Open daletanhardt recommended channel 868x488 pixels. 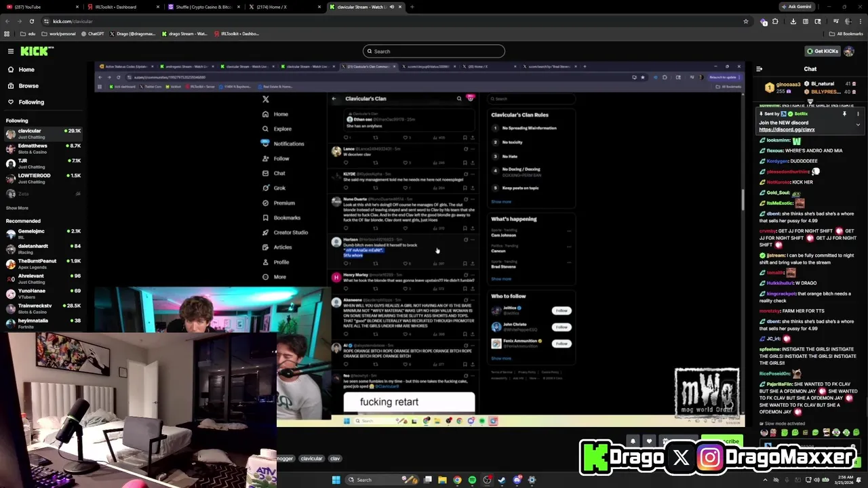[x=43, y=249]
